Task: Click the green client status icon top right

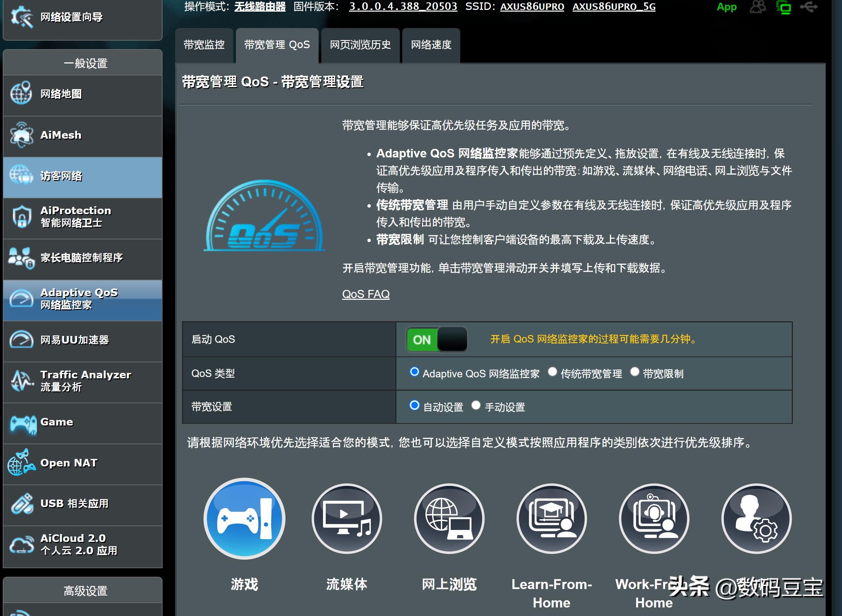Action: click(x=783, y=7)
